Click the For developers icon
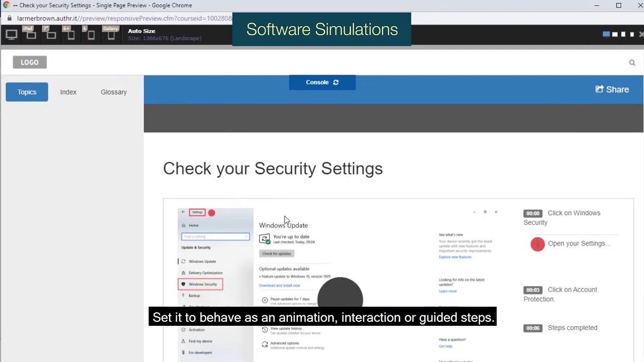The image size is (644, 362). click(183, 352)
